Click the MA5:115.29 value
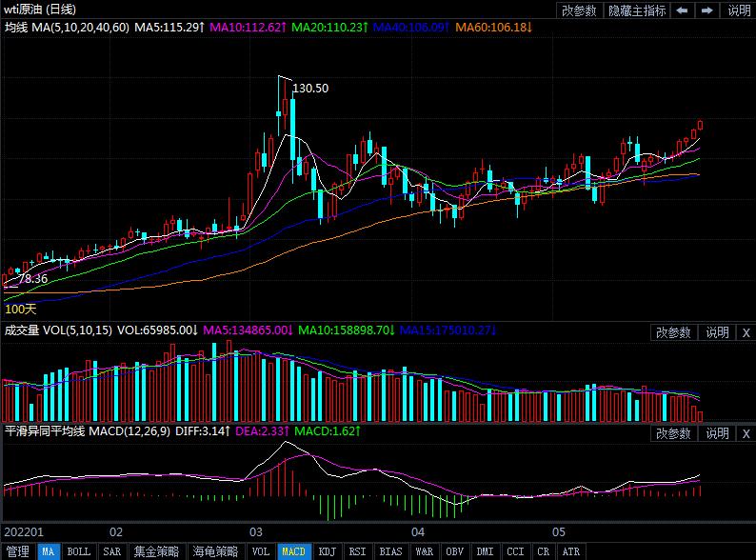Screen dimensions: 756x560 pos(169,28)
